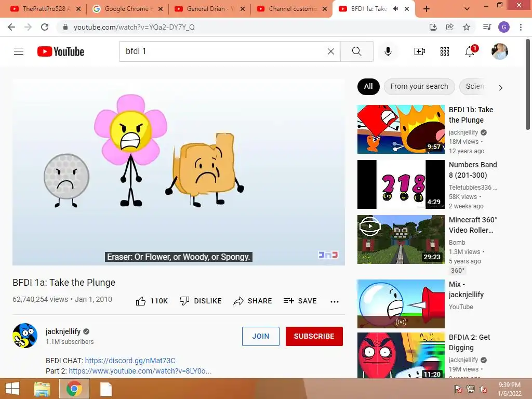Mute the BFDI 1a tab audio icon

click(395, 9)
